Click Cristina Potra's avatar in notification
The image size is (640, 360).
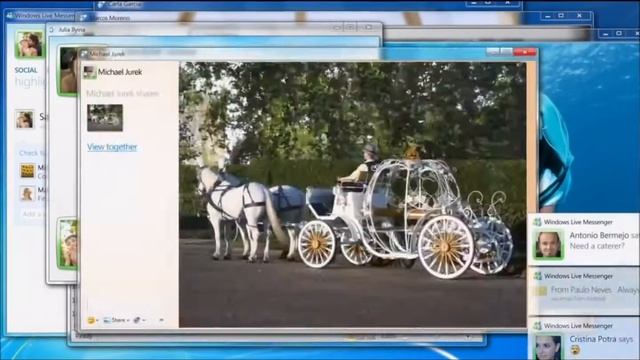pos(548,348)
